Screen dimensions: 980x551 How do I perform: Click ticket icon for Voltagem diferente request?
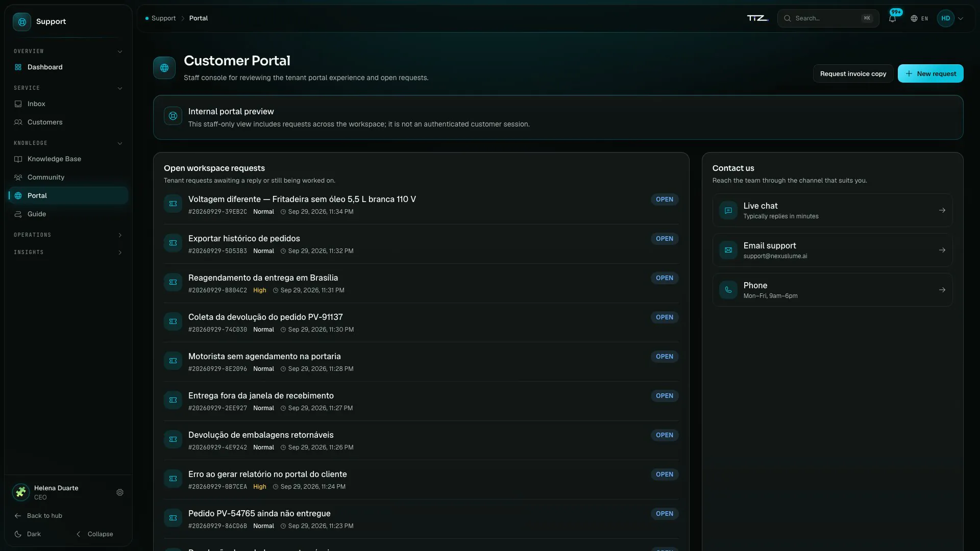coord(173,204)
